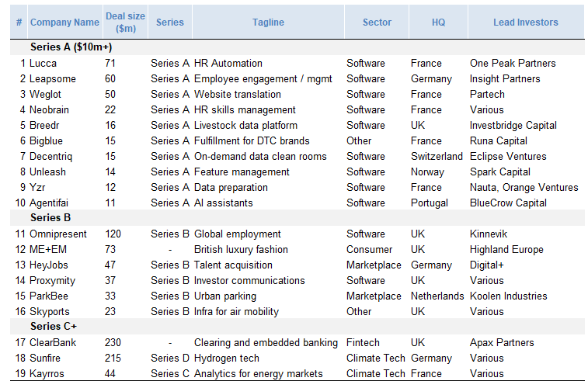
Task: Select the 120 deal size value
Action: [x=113, y=234]
